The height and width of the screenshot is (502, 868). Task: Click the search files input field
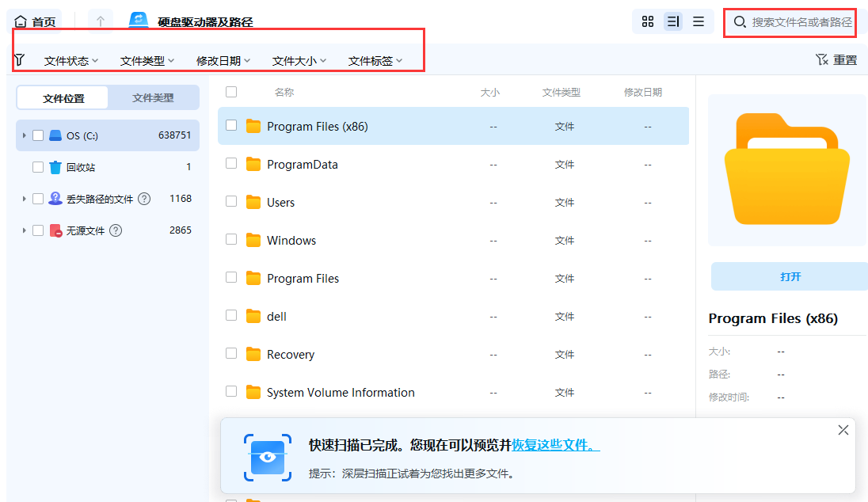coord(790,23)
